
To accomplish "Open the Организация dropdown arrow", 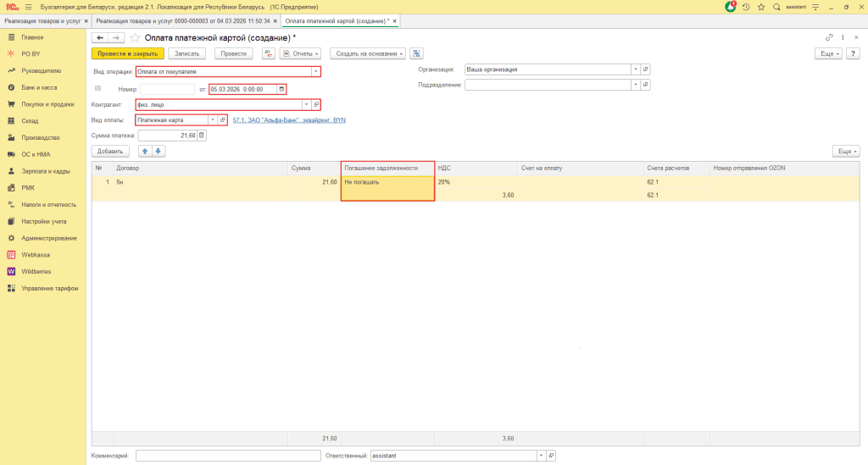I will (x=635, y=69).
